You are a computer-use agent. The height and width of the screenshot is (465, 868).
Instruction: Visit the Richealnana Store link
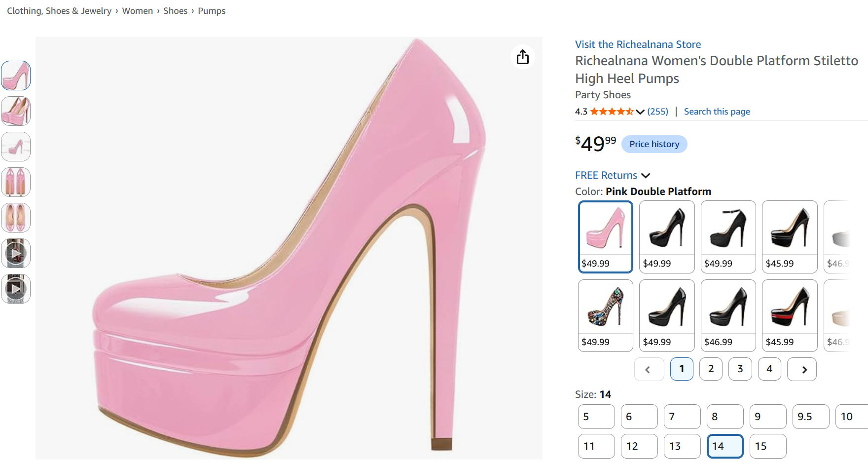638,44
